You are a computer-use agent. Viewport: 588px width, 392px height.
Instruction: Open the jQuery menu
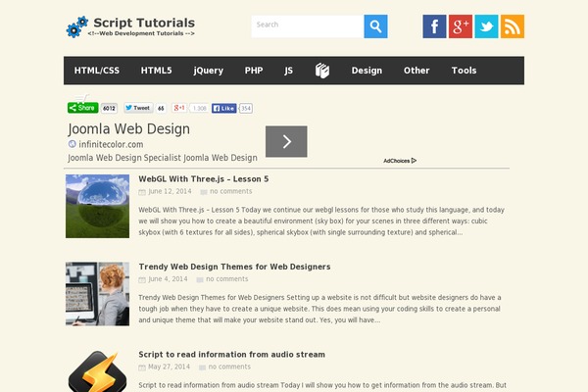(209, 71)
